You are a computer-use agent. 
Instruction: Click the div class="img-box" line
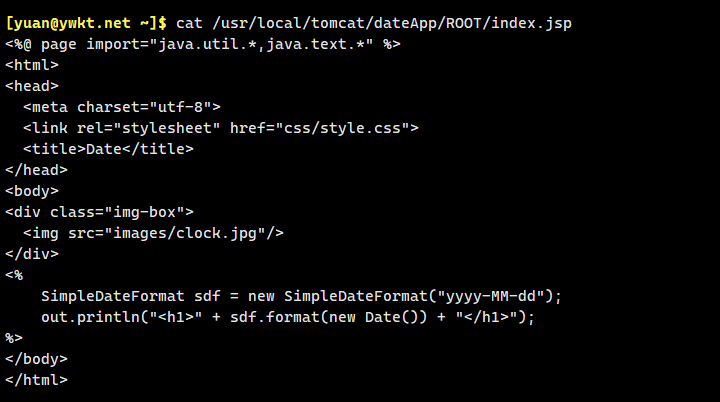99,212
